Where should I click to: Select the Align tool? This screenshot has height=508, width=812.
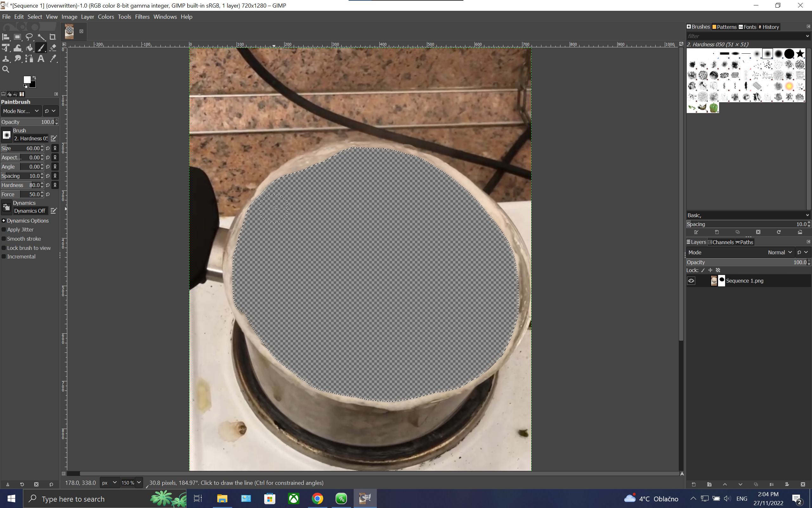click(x=6, y=37)
